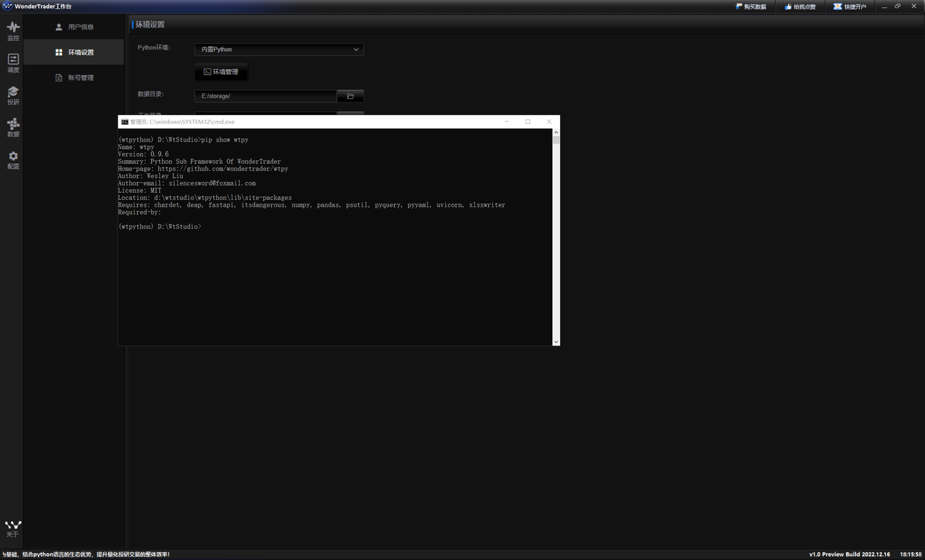Viewport: 925px width, 560px height.
Task: Click the cmd window scrollbar up arrow
Action: pos(556,132)
